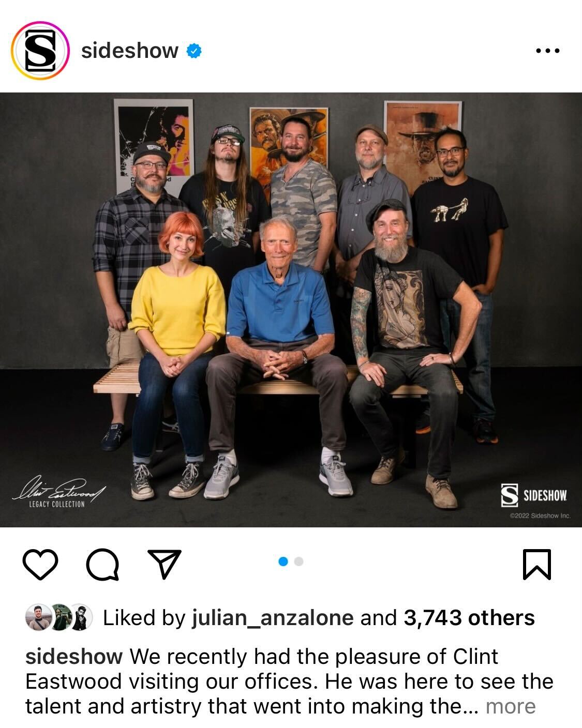This screenshot has height=728, width=582.
Task: Tap the group photo image
Action: pos(291,310)
